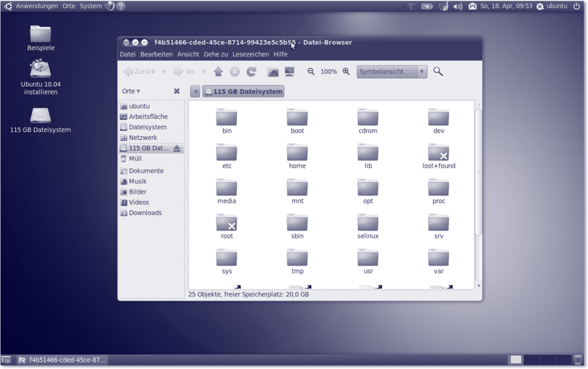Click the Computer icon in toolbar

pos(290,72)
